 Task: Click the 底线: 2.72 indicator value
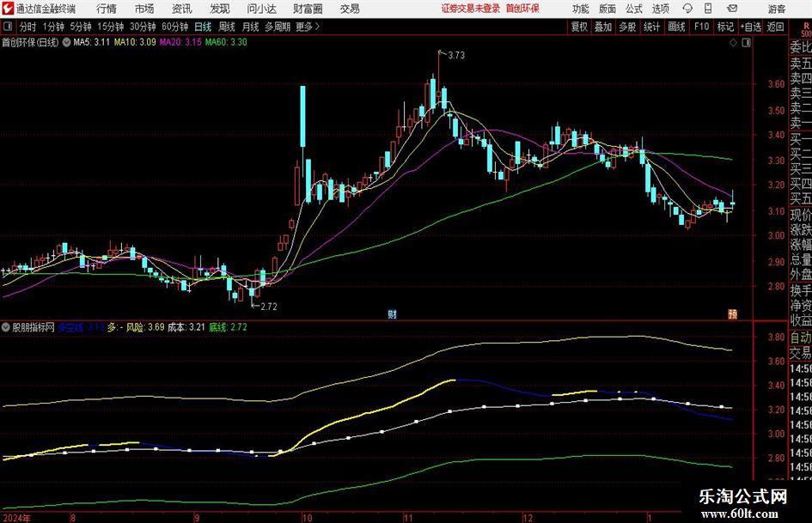tap(228, 327)
